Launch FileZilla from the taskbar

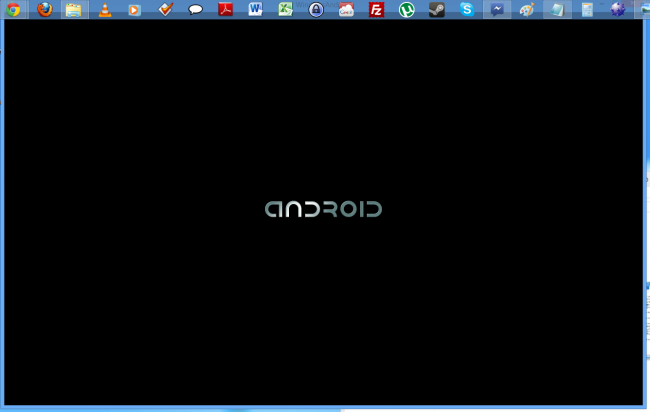click(376, 10)
